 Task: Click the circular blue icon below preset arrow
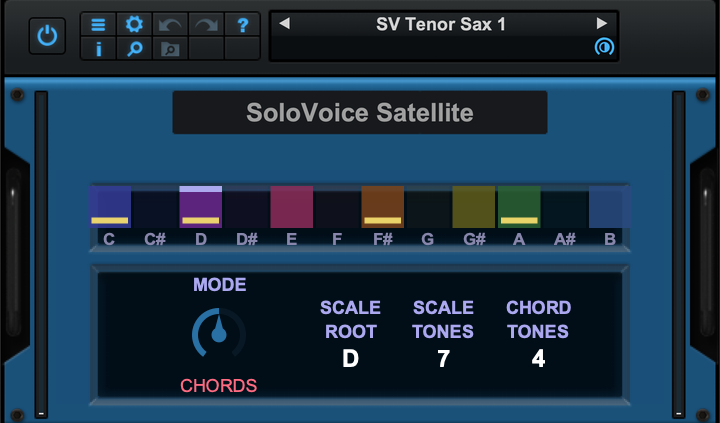pyautogui.click(x=604, y=47)
